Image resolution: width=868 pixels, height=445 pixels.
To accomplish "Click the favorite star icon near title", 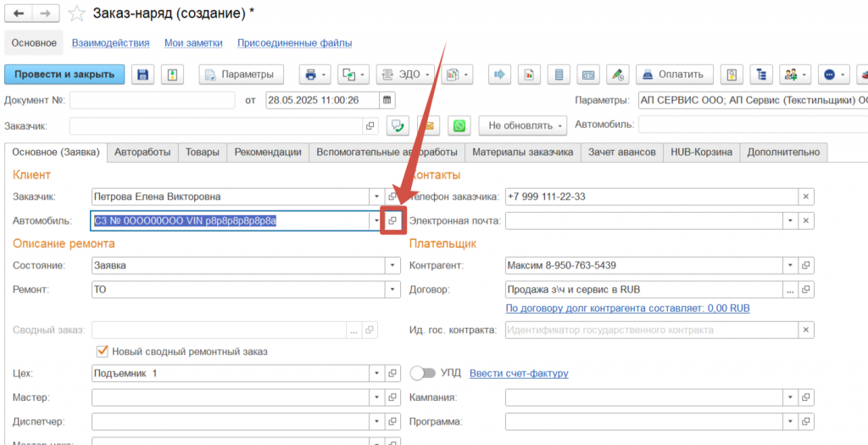I will pos(77,13).
